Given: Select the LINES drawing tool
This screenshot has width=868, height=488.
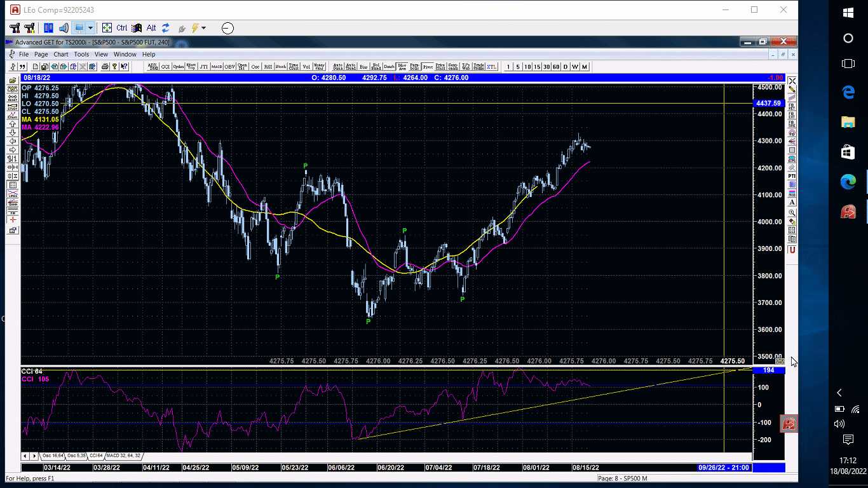Looking at the screenshot, I should (x=13, y=193).
